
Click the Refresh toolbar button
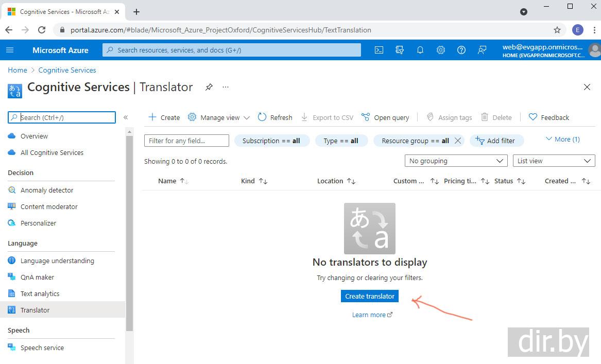[275, 117]
